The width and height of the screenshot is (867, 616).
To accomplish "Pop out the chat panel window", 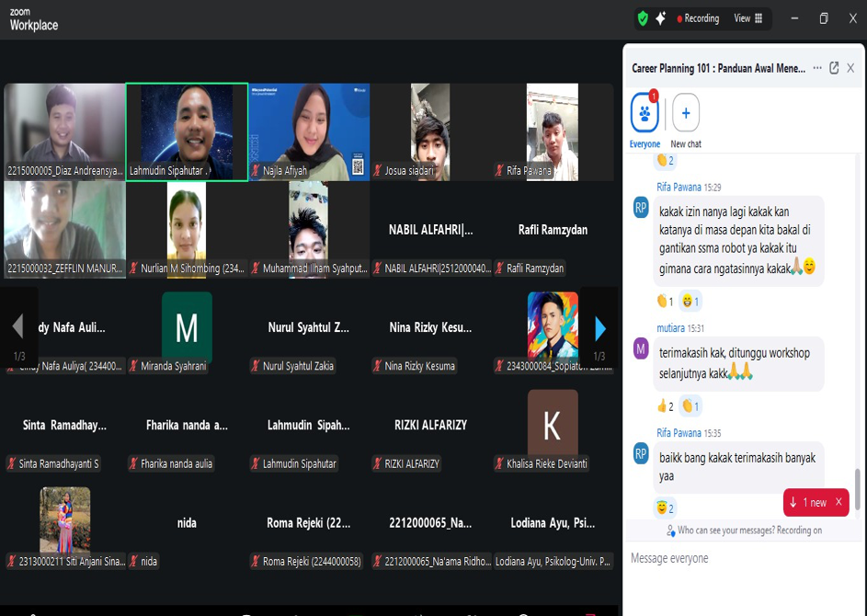I will click(x=834, y=68).
